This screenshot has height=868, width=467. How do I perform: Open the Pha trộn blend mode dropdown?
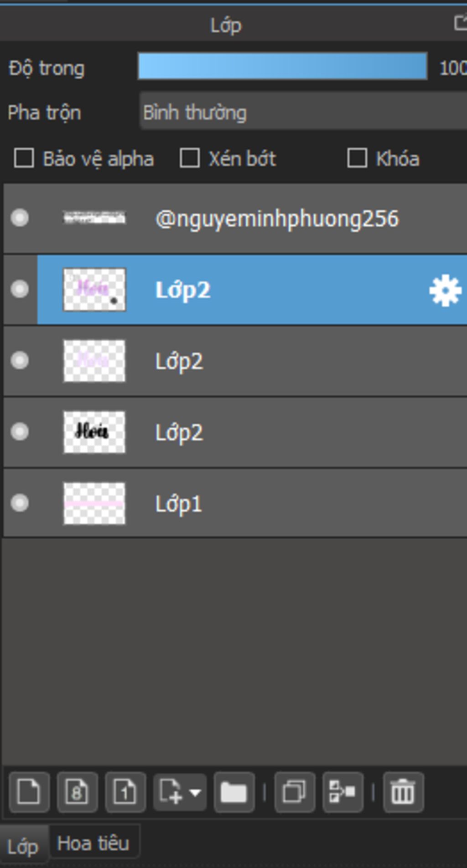303,112
